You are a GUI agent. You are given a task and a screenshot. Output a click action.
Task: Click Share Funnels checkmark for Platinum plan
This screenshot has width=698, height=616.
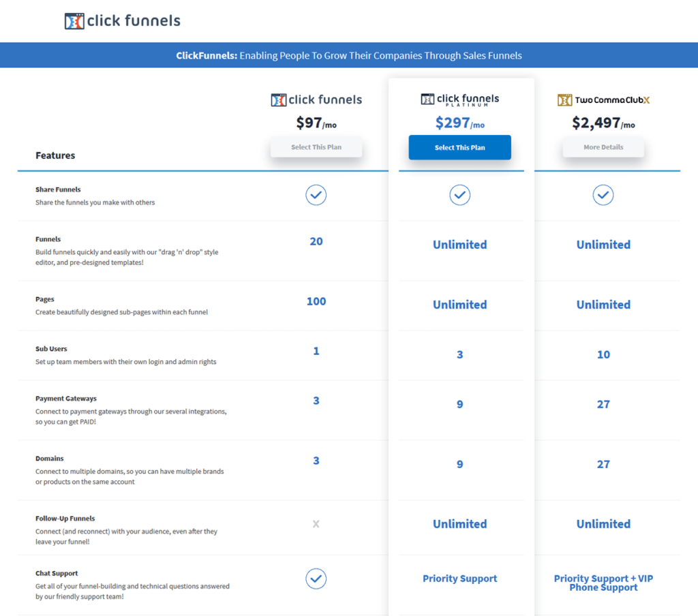(460, 195)
